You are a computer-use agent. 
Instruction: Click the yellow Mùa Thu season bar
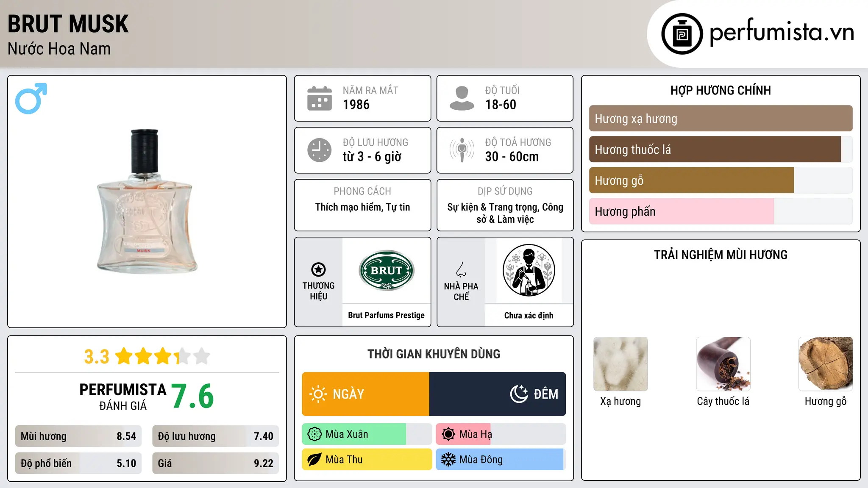point(367,460)
